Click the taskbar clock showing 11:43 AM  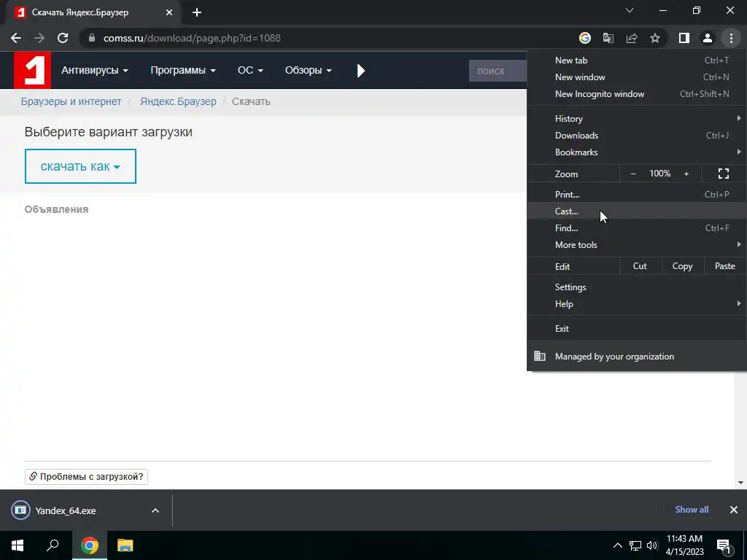[x=684, y=545]
